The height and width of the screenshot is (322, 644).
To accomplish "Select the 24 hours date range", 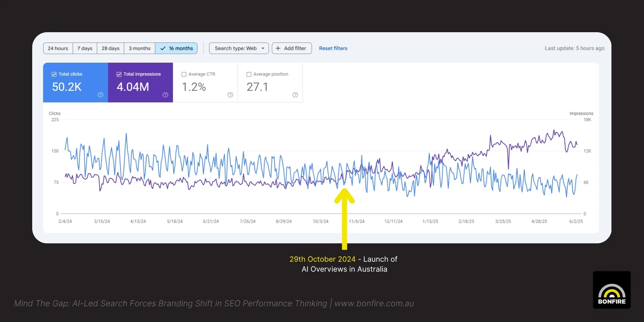I will [58, 48].
